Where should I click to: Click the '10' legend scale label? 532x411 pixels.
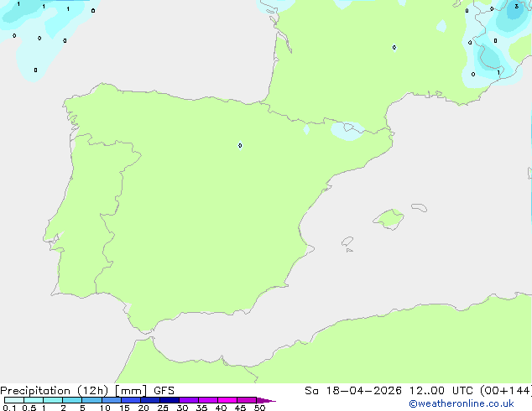[x=105, y=408]
